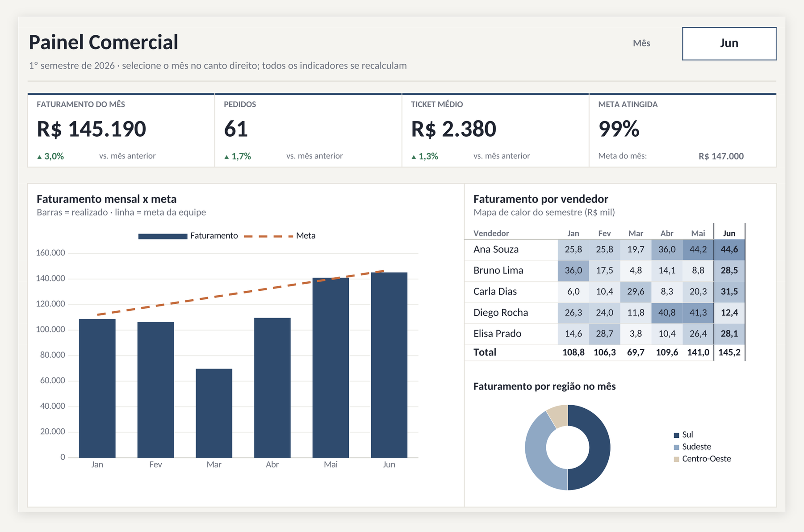Select the Abr bar in chart
This screenshot has width=804, height=532.
[x=272, y=388]
